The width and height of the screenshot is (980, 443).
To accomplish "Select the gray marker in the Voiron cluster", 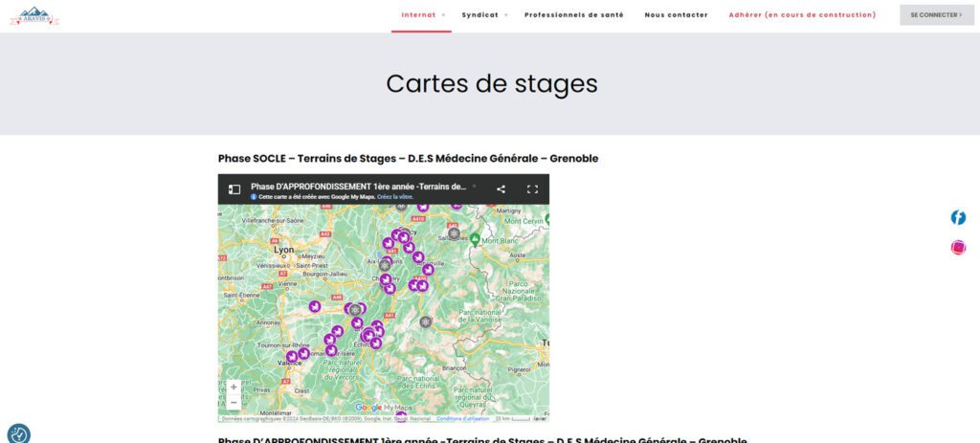I will 356,309.
